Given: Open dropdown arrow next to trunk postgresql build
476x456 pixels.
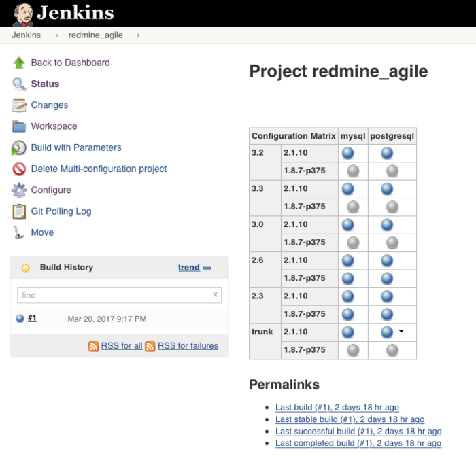Looking at the screenshot, I should tap(401, 332).
